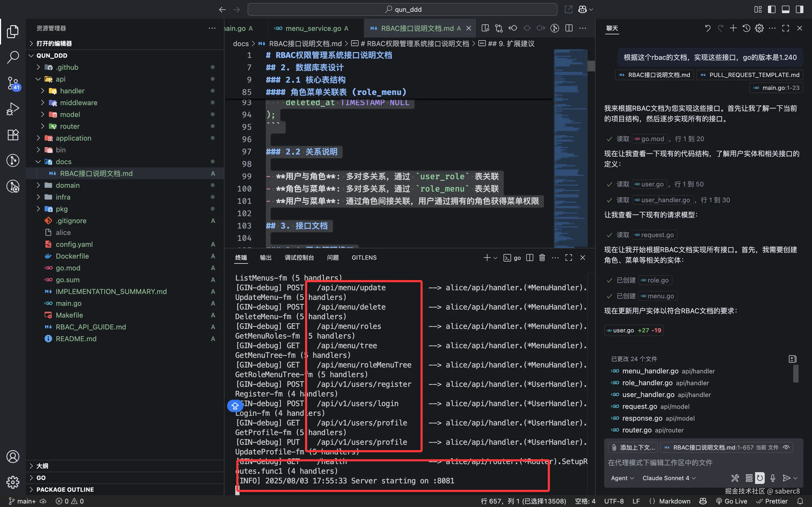This screenshot has height=507, width=812.
Task: Switch to the 输出 panel tab
Action: [x=265, y=258]
